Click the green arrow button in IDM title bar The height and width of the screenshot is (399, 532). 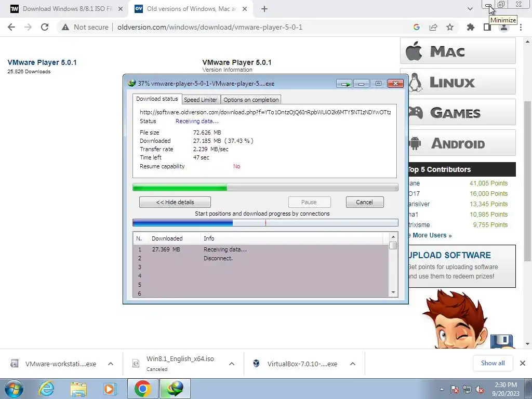345,84
